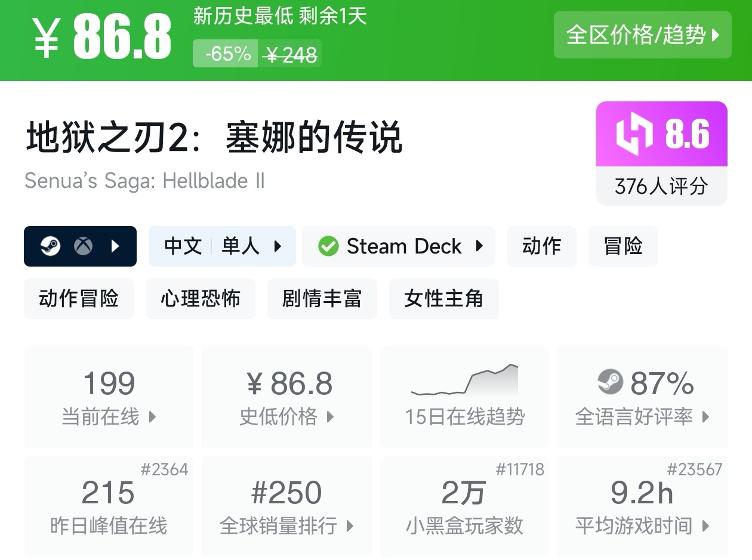Open 全区价格/趋势 price trends
This screenshot has height=560, width=752.
pyautogui.click(x=642, y=35)
